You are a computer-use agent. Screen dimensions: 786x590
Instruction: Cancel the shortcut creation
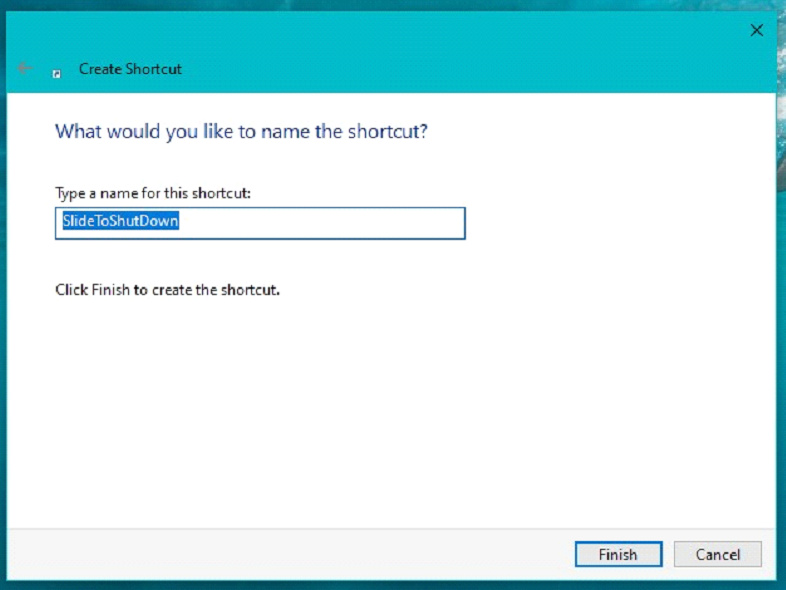click(x=717, y=554)
